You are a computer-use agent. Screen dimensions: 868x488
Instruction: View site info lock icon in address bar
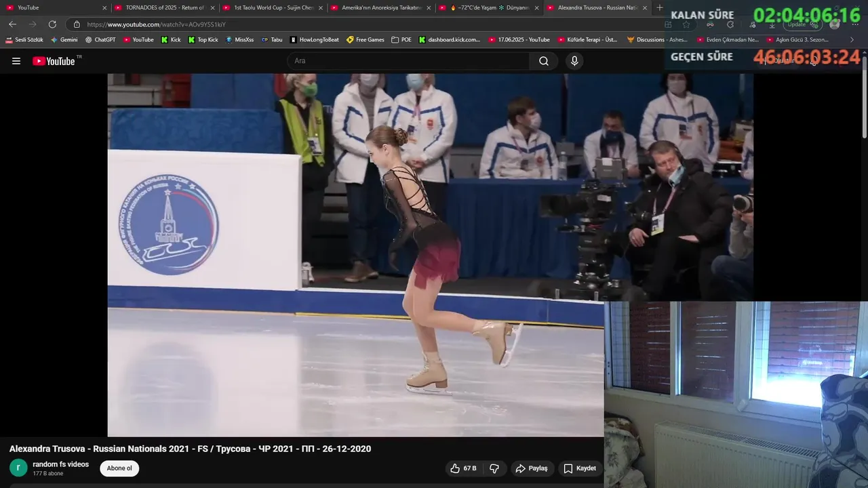[x=77, y=24]
